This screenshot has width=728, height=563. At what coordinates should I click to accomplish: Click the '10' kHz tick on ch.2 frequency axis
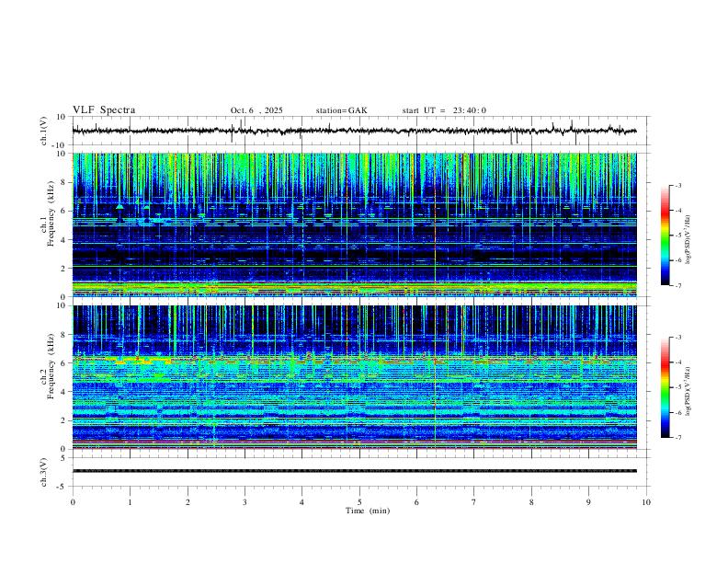62,305
